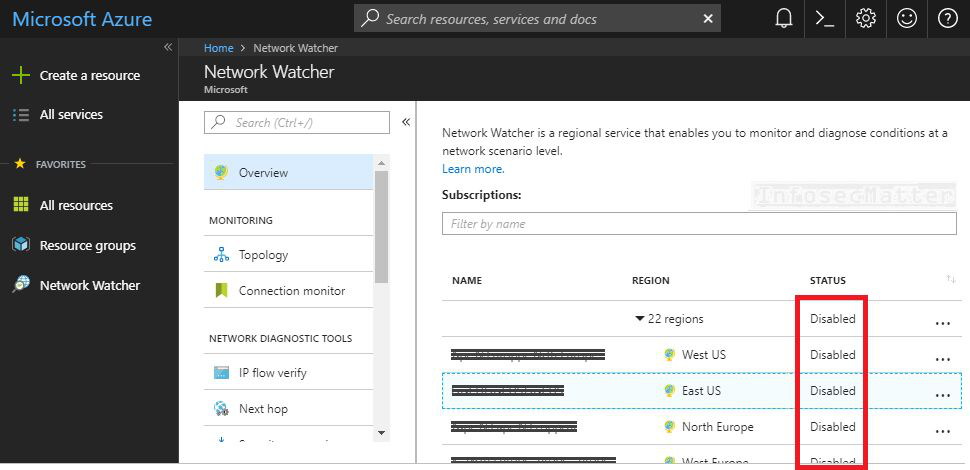
Task: Select the East US region row
Action: point(702,391)
